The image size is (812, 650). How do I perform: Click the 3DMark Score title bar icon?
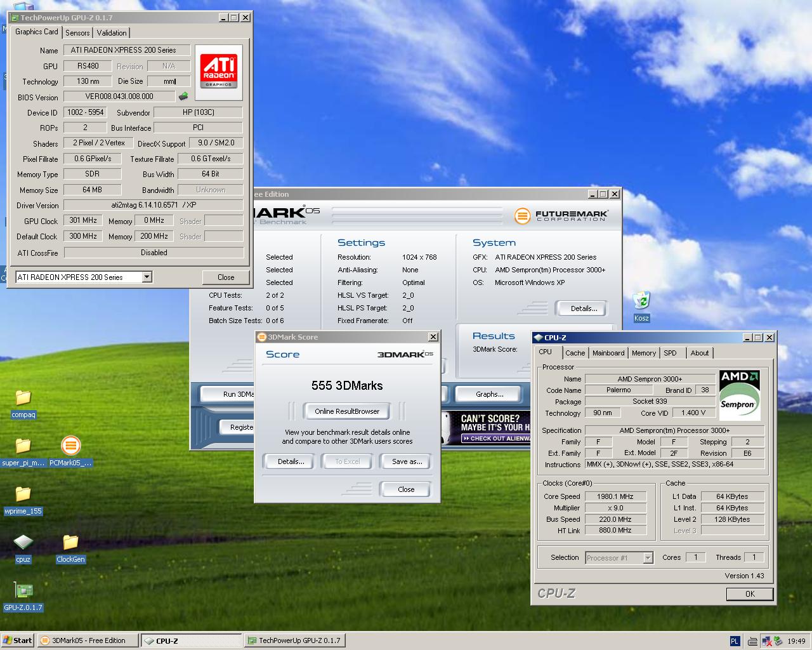pyautogui.click(x=261, y=337)
